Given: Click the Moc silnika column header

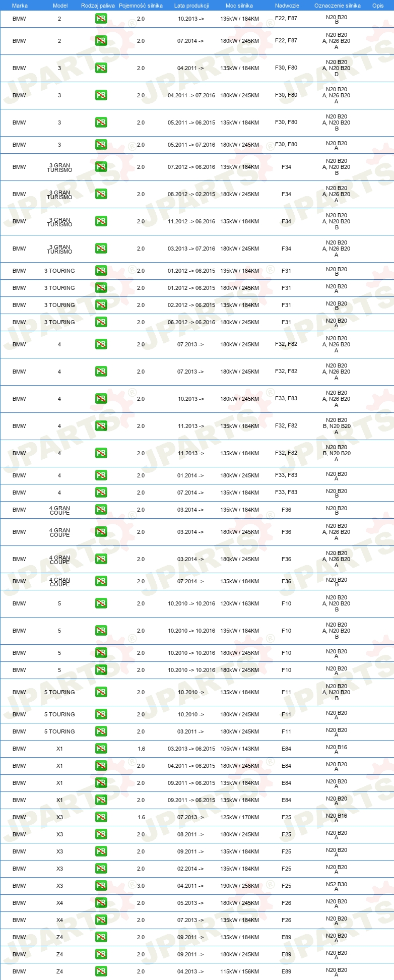Looking at the screenshot, I should (239, 6).
